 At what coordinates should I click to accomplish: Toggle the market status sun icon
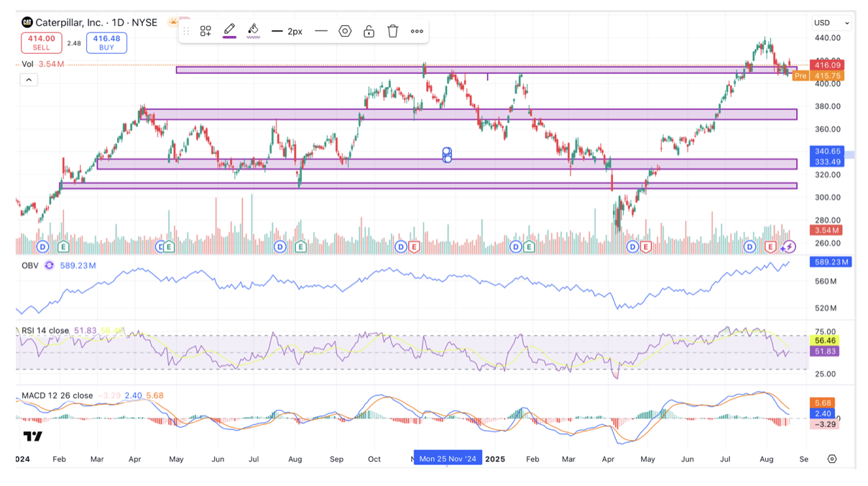(x=172, y=23)
